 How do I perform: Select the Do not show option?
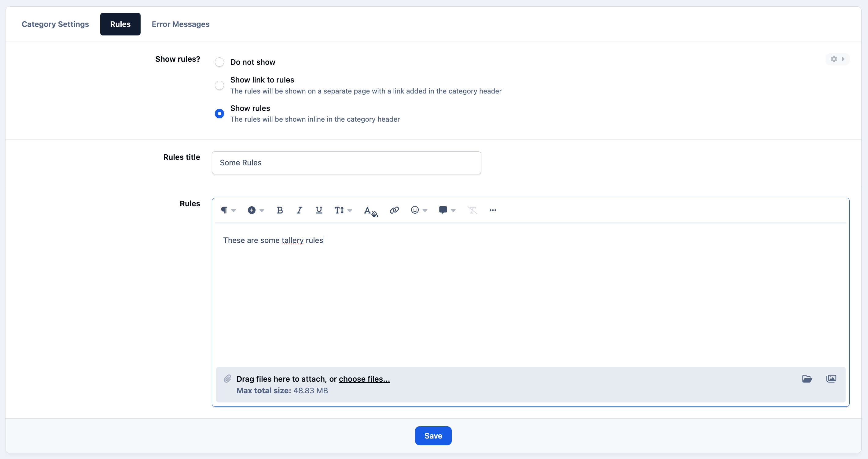219,62
